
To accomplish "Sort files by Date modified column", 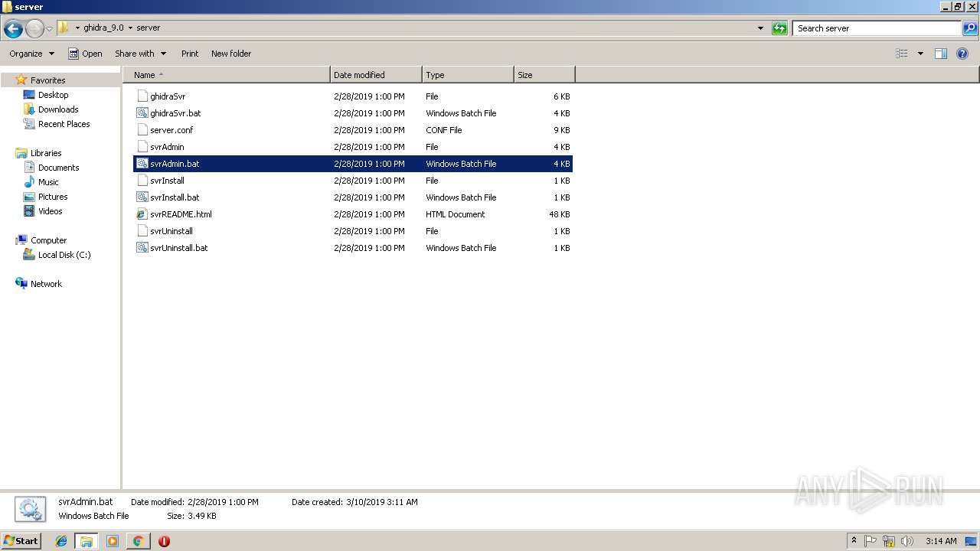I will click(x=376, y=75).
